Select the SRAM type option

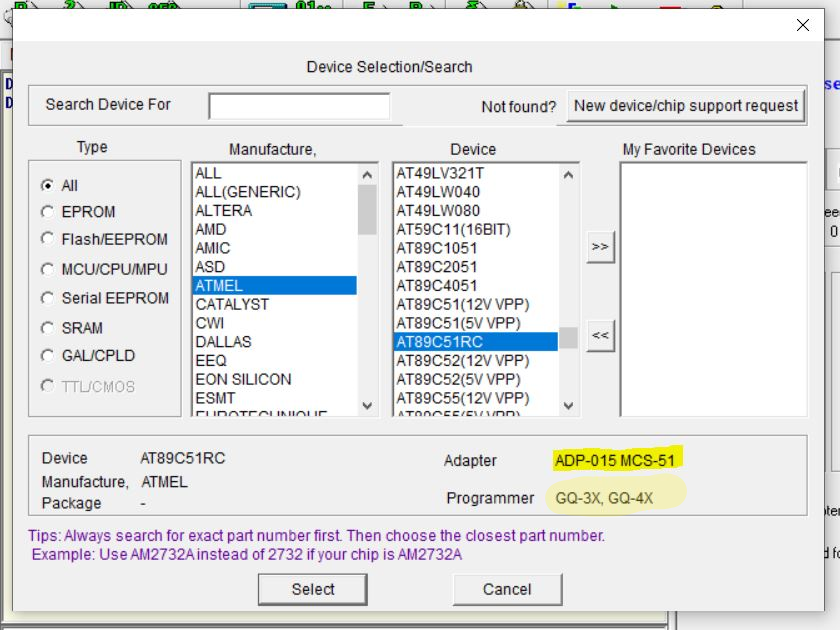coord(47,327)
